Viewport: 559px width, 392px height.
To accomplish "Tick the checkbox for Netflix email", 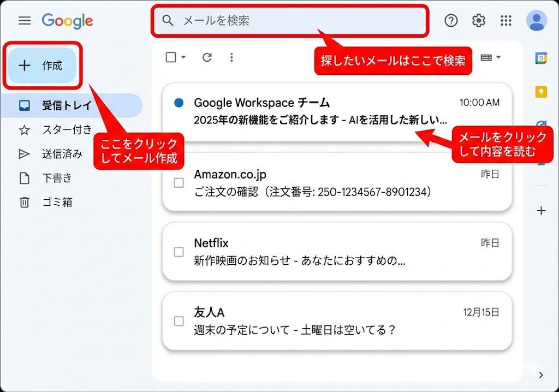I will tap(179, 252).
